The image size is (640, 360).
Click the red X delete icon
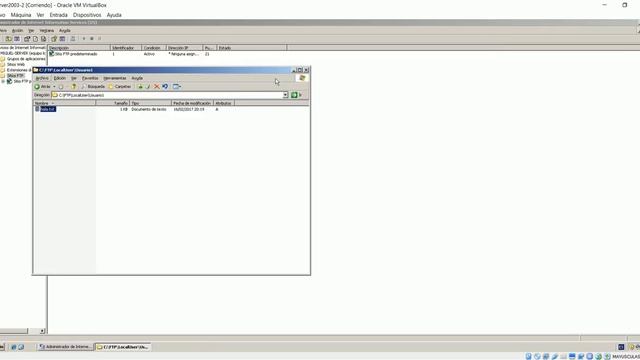click(157, 87)
